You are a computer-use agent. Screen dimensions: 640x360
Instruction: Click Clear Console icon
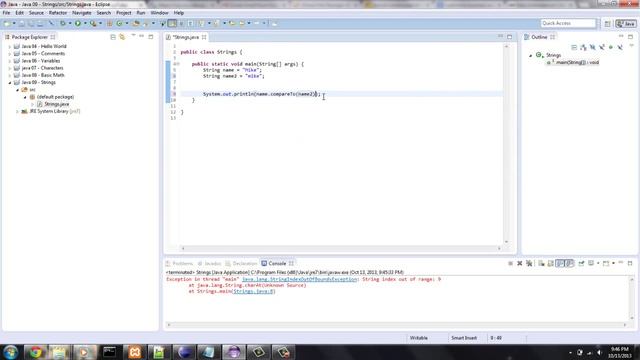pyautogui.click(x=541, y=263)
